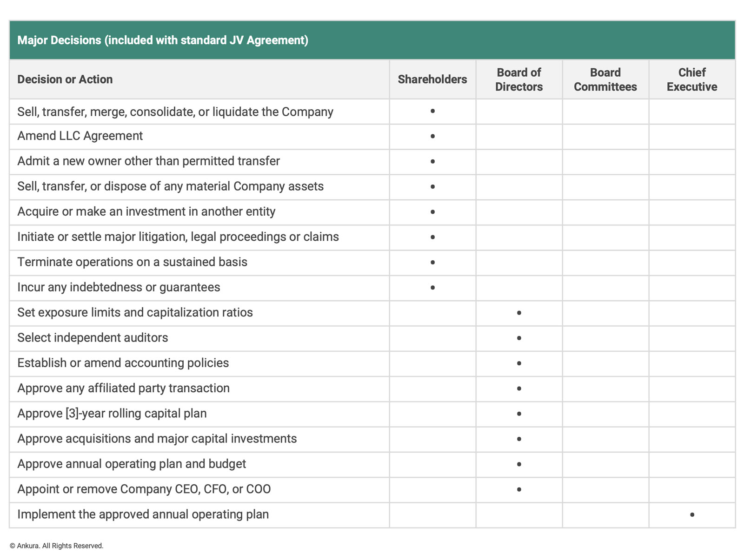Select the Chief Executive column header

692,79
